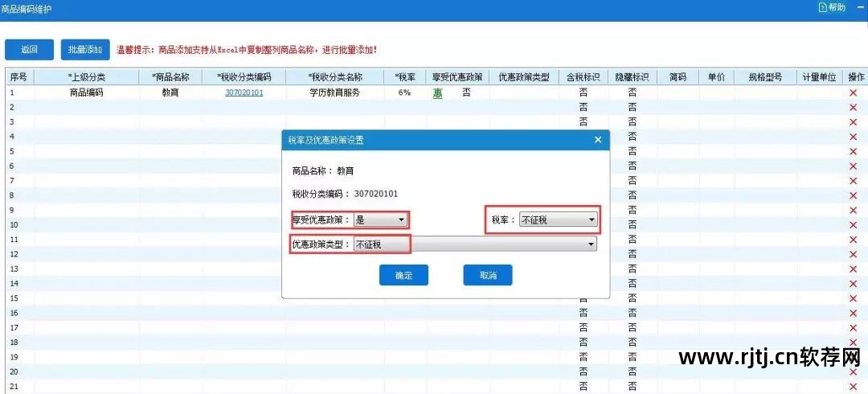Viewport: 868px width, 394px height.
Task: Delete row 3 with red X
Action: click(853, 122)
